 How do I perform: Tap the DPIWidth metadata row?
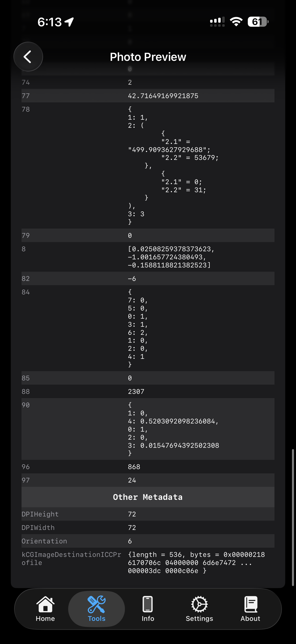148,527
